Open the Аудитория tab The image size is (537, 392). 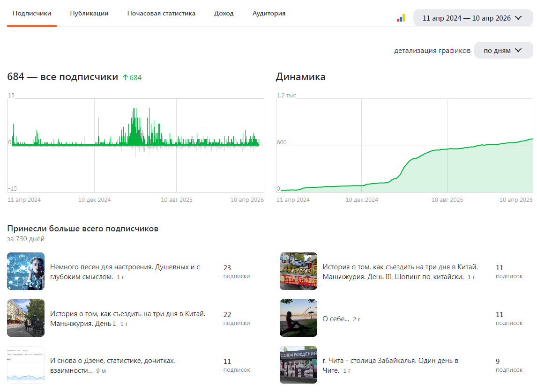[x=269, y=14]
